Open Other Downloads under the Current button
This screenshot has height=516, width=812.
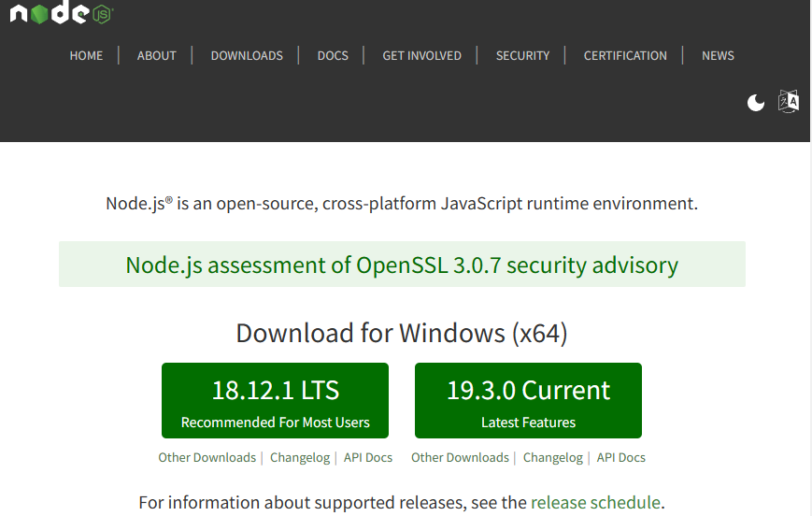[460, 457]
